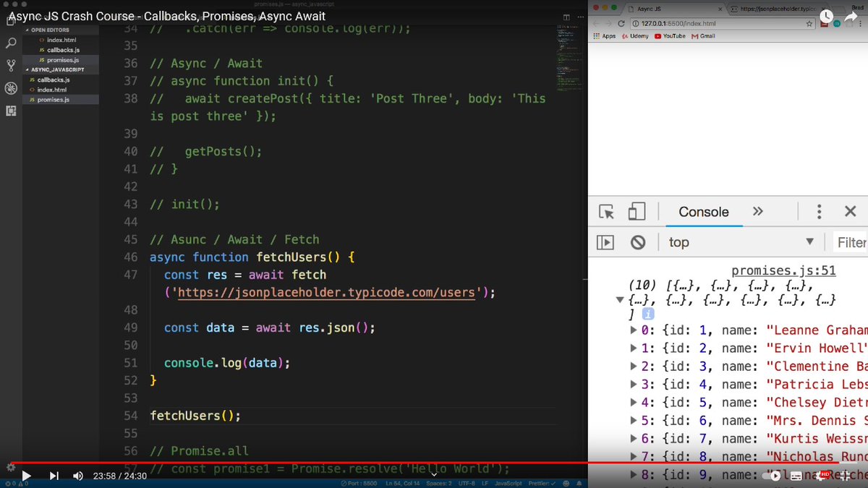Open the top context dropdown
Image resolution: width=868 pixels, height=488 pixels.
741,242
